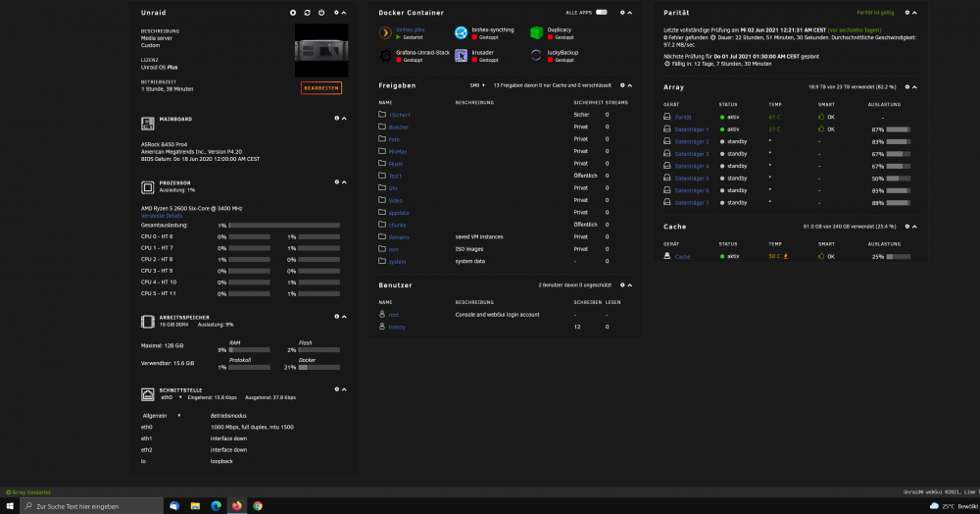Open the Windows Start menu

tap(10, 506)
